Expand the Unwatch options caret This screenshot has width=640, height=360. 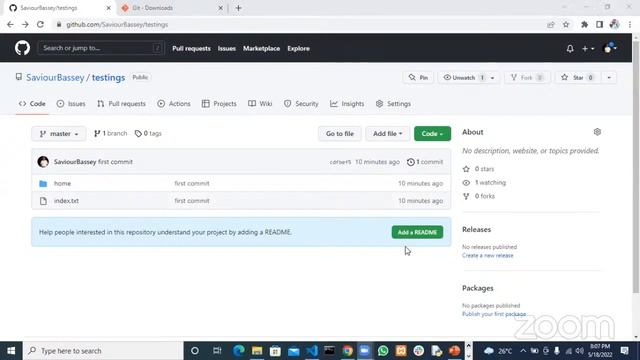(x=492, y=78)
